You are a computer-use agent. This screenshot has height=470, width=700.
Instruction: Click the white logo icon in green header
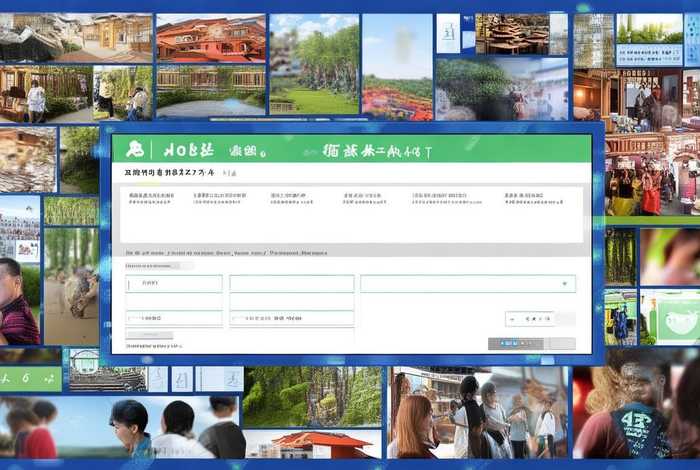(135, 149)
